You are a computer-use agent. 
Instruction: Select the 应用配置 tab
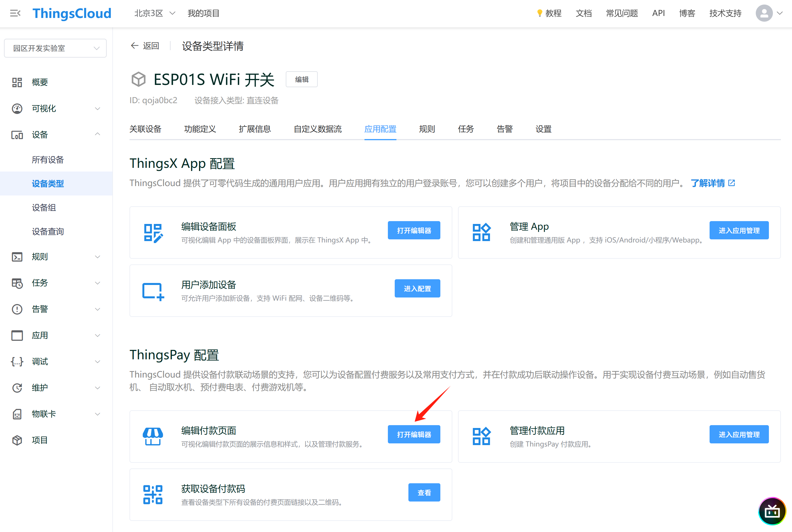(380, 129)
